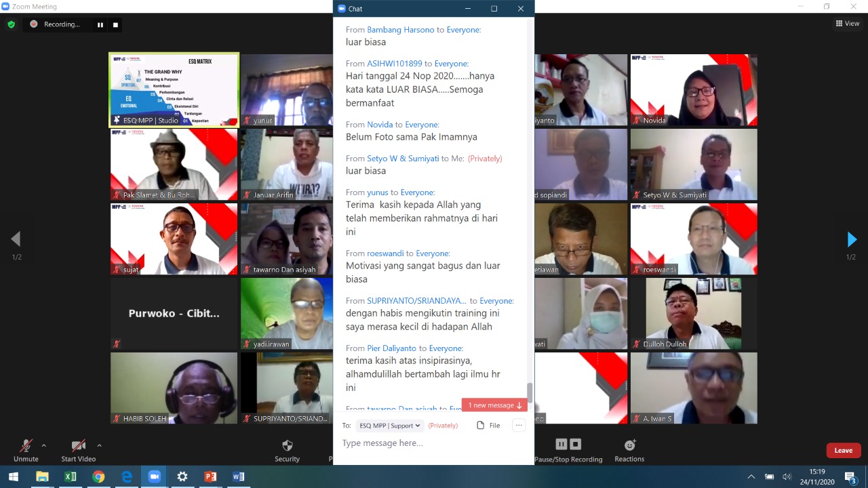Open chat recipient dropdown ESQ MPP | Support
Image resolution: width=868 pixels, height=488 pixels.
390,426
